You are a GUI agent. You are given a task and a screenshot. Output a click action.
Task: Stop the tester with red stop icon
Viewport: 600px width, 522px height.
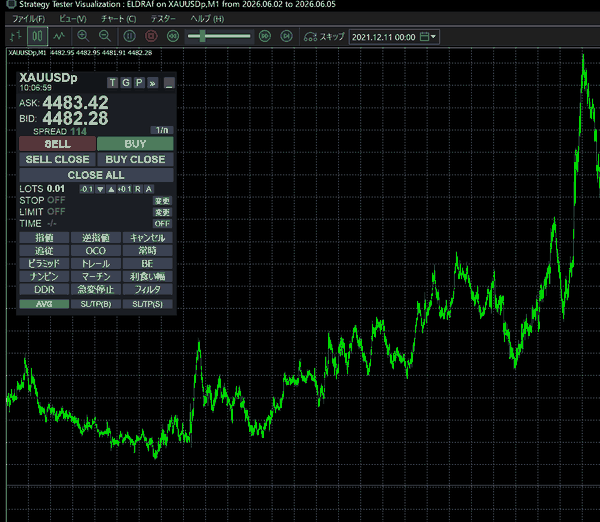point(151,36)
